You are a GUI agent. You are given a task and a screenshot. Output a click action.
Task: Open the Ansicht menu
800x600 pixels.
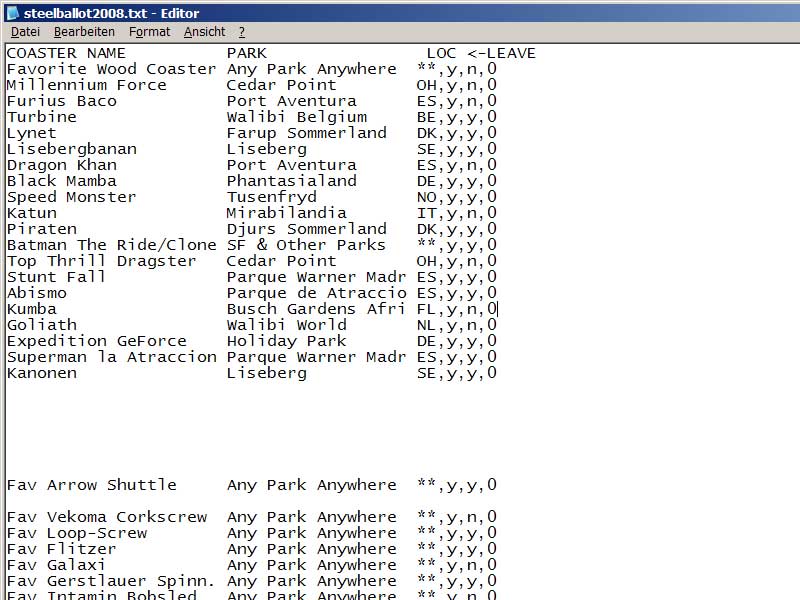(204, 32)
